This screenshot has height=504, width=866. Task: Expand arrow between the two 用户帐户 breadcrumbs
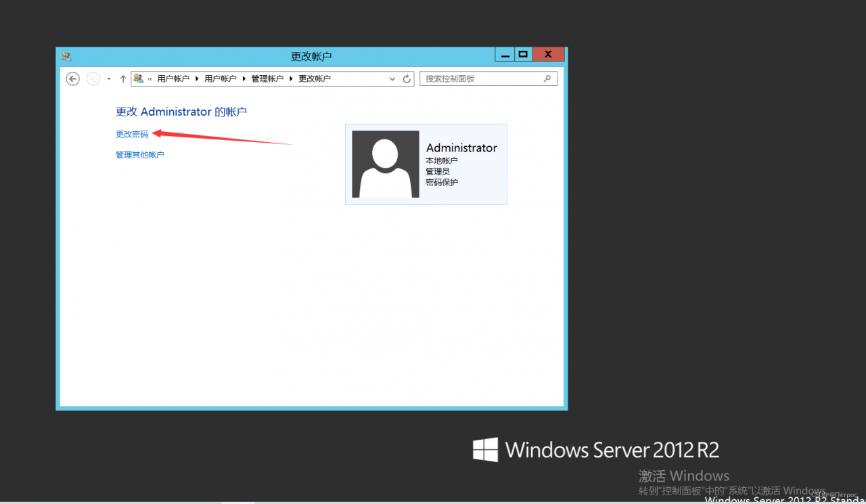(198, 79)
